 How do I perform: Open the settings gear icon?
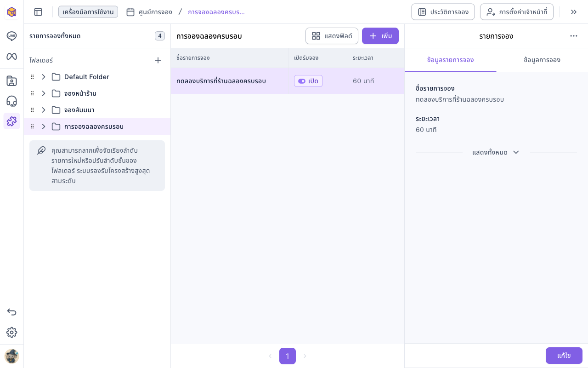pyautogui.click(x=11, y=333)
